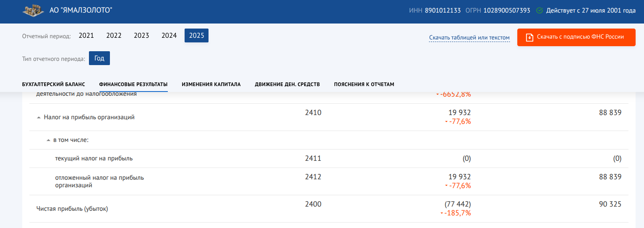The width and height of the screenshot is (644, 228).
Task: Select reporting year 2023
Action: (141, 36)
